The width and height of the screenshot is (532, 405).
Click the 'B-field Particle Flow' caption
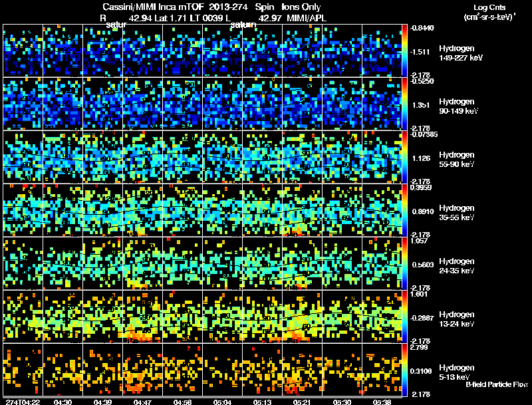click(497, 384)
